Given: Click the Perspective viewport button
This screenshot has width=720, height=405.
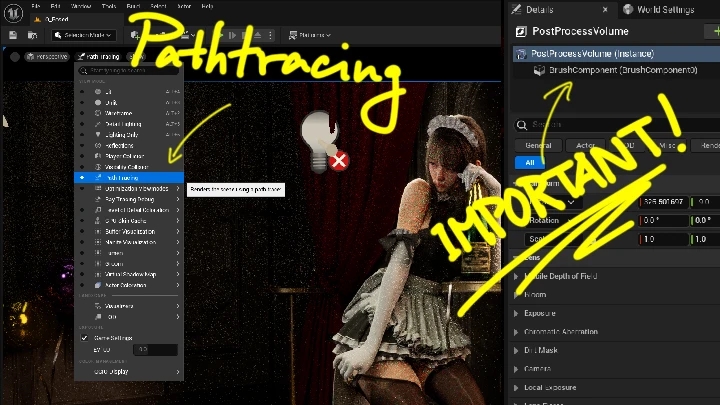Looking at the screenshot, I should click(48, 57).
